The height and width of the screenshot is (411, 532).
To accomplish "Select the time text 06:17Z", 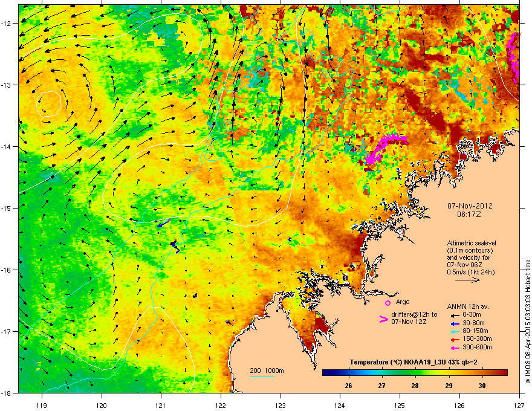I will [469, 215].
